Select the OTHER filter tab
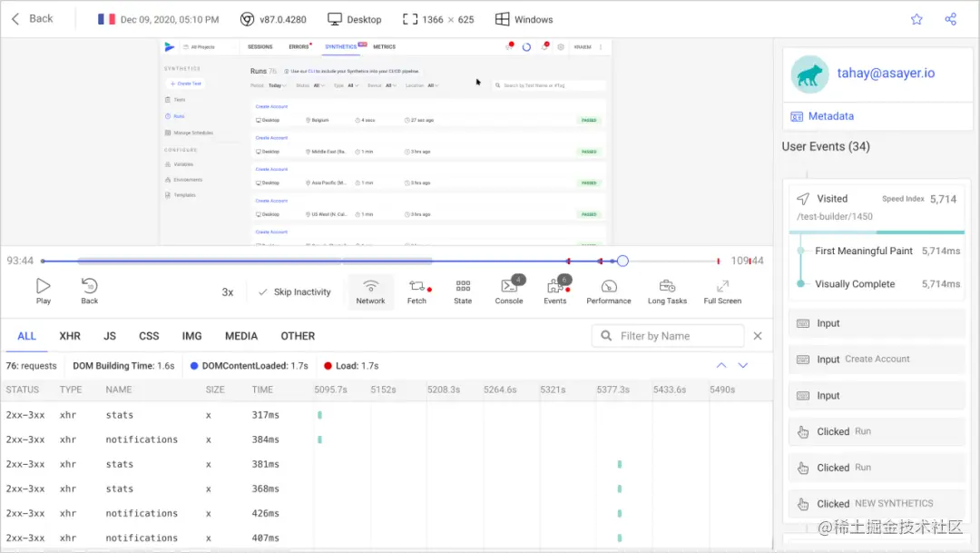The image size is (980, 553). pyautogui.click(x=298, y=336)
